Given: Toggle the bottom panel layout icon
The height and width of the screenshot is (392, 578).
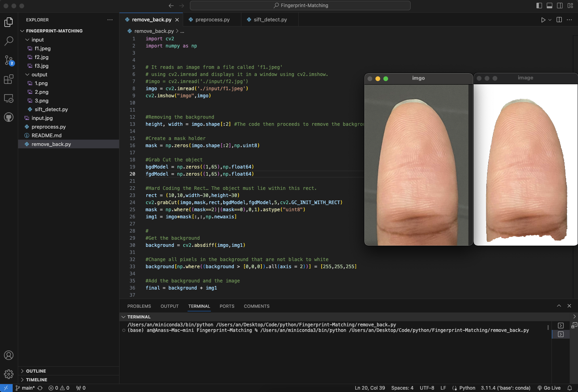Looking at the screenshot, I should pos(550,6).
